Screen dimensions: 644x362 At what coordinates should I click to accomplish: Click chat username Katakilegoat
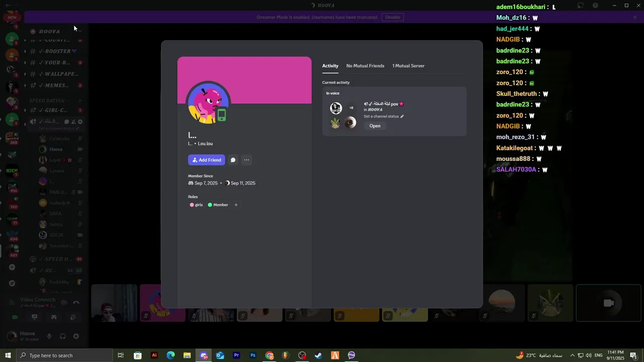pyautogui.click(x=515, y=148)
